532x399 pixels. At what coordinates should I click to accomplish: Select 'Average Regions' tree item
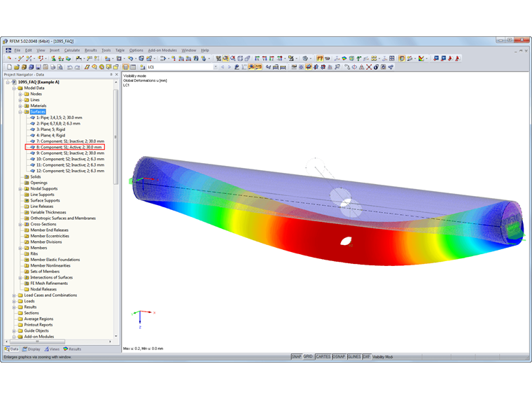pos(38,319)
